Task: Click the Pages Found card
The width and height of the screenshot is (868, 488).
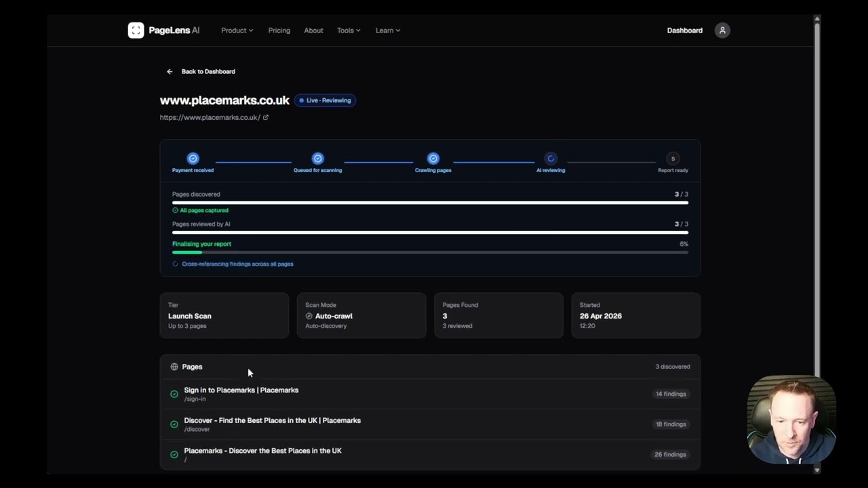Action: 498,315
